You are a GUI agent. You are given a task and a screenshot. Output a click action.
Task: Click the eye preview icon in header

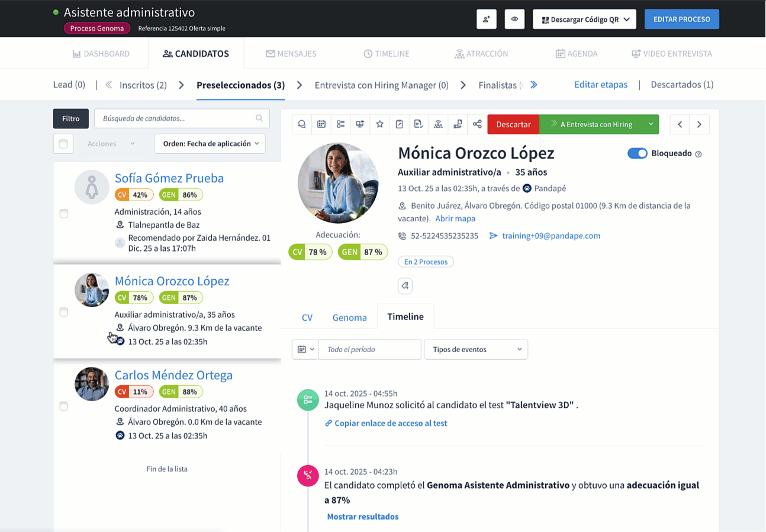514,19
